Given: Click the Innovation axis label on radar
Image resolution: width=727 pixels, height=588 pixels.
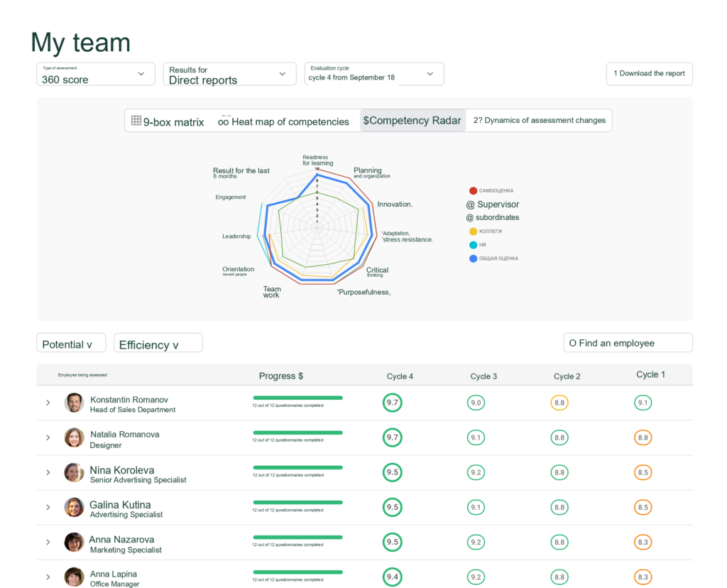Looking at the screenshot, I should (x=395, y=204).
